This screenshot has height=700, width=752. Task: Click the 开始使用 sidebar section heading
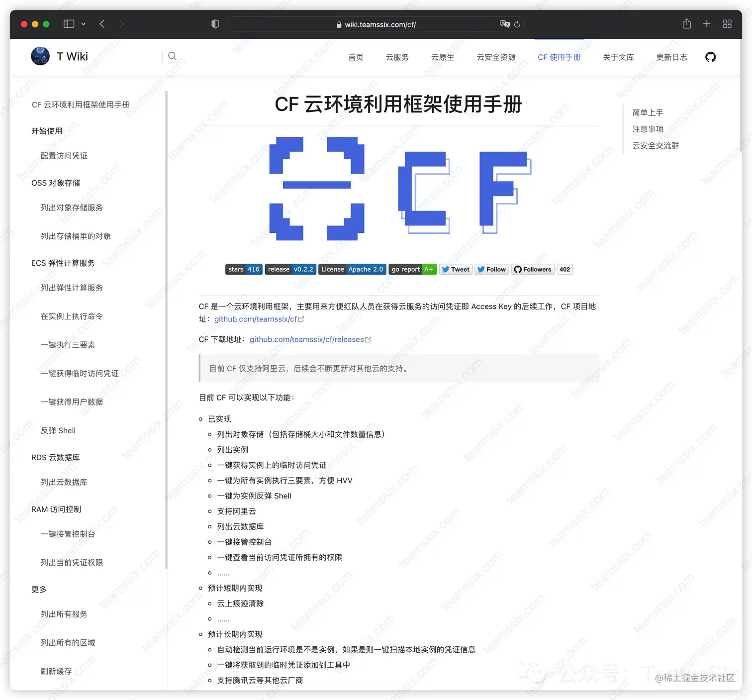point(47,131)
